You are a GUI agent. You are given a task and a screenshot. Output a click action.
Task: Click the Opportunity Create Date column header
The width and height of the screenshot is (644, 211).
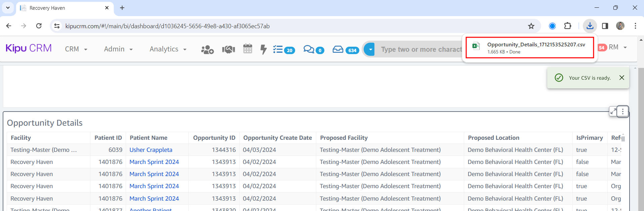point(277,138)
